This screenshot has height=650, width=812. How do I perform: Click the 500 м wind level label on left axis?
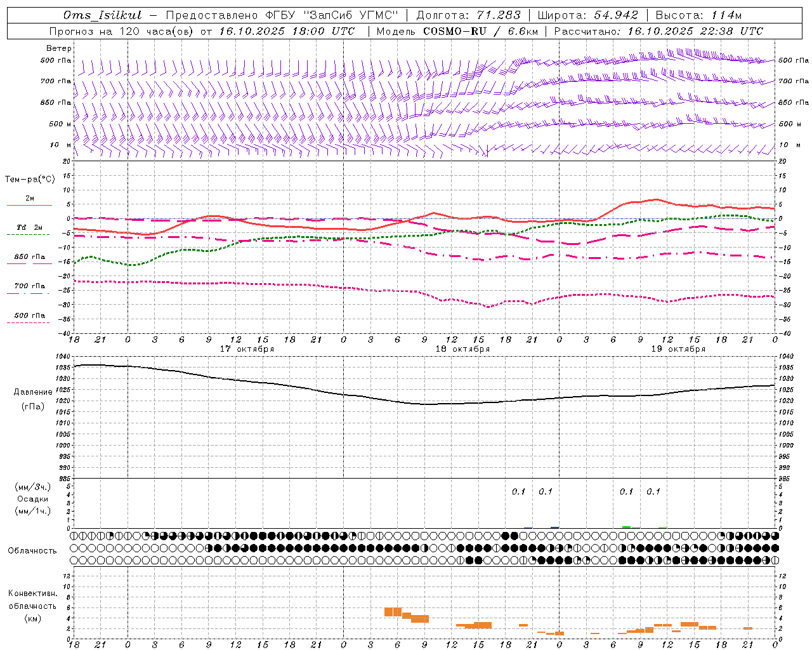60,124
